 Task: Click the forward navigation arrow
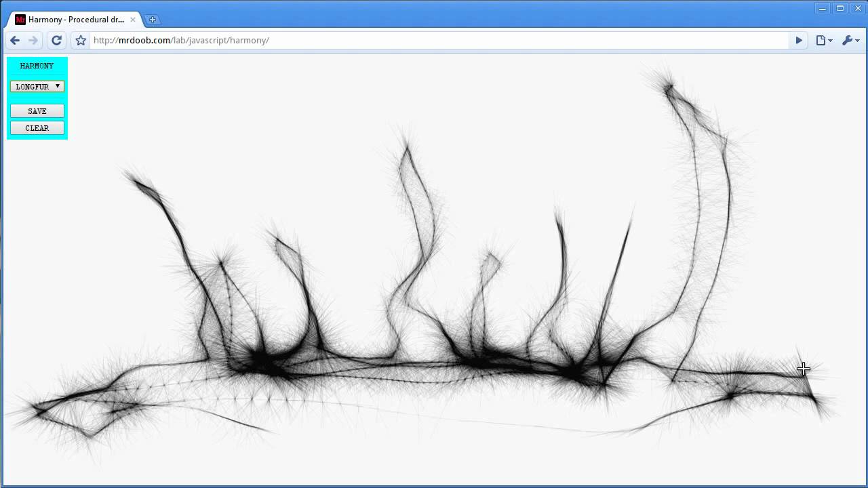point(34,40)
